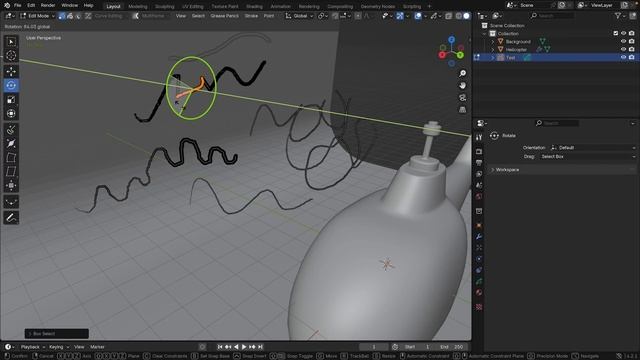This screenshot has height=360, width=640.
Task: Disable Background in renders via camera icon
Action: click(x=631, y=42)
